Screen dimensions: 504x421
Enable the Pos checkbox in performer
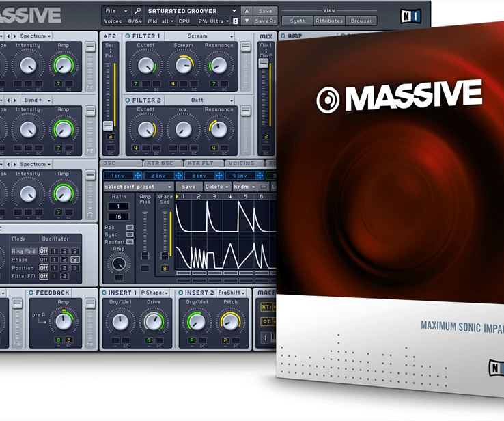pyautogui.click(x=130, y=228)
